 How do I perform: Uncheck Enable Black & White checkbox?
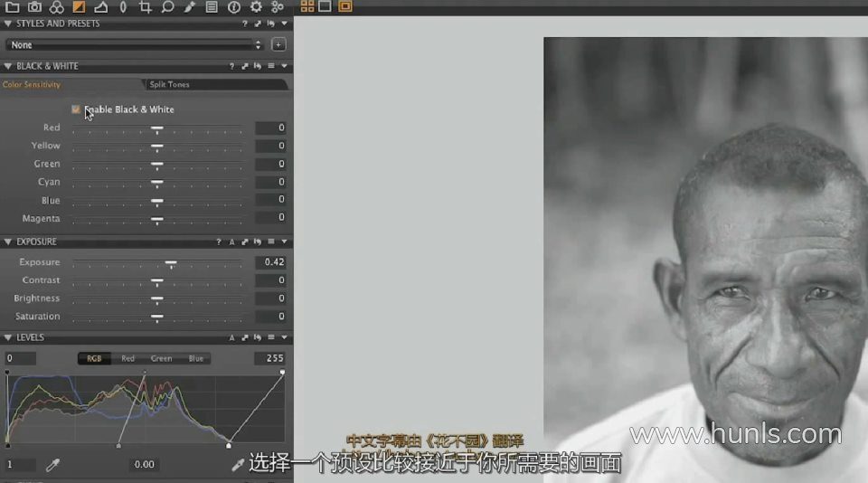pos(76,109)
